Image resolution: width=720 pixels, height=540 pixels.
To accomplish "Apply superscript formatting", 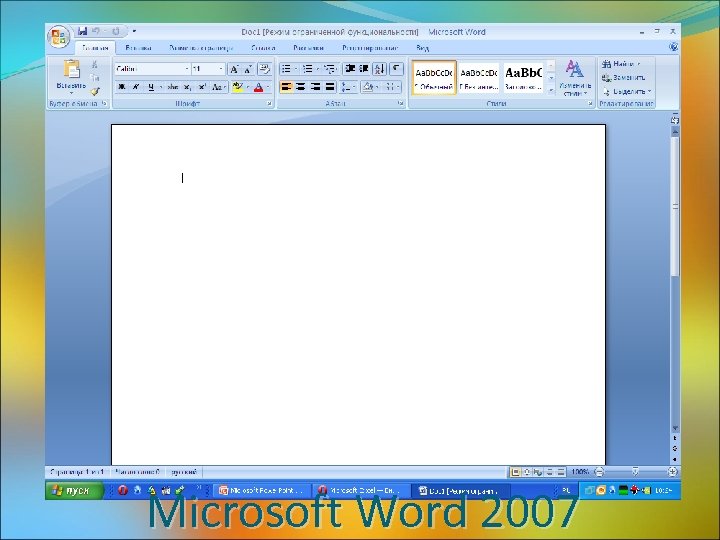I will point(202,87).
